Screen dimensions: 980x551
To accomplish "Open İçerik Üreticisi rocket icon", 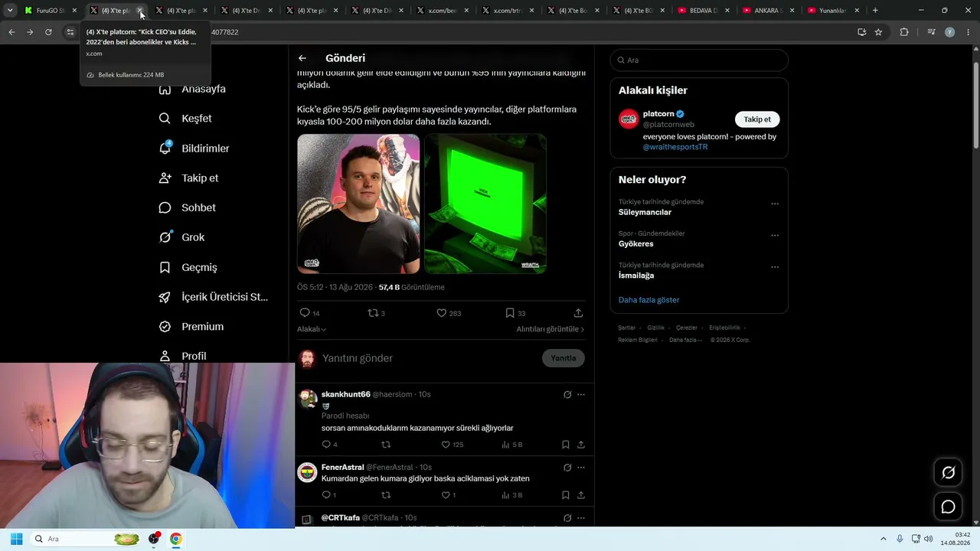I will pyautogui.click(x=165, y=297).
